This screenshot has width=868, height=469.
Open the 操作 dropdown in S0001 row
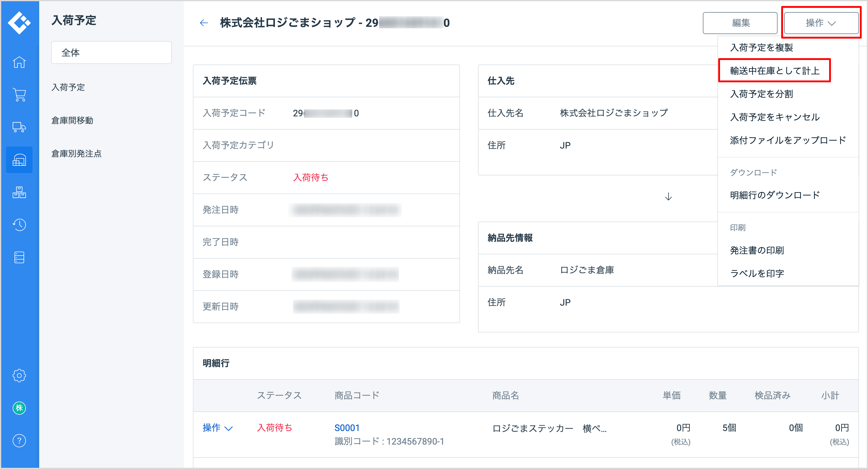pos(218,428)
